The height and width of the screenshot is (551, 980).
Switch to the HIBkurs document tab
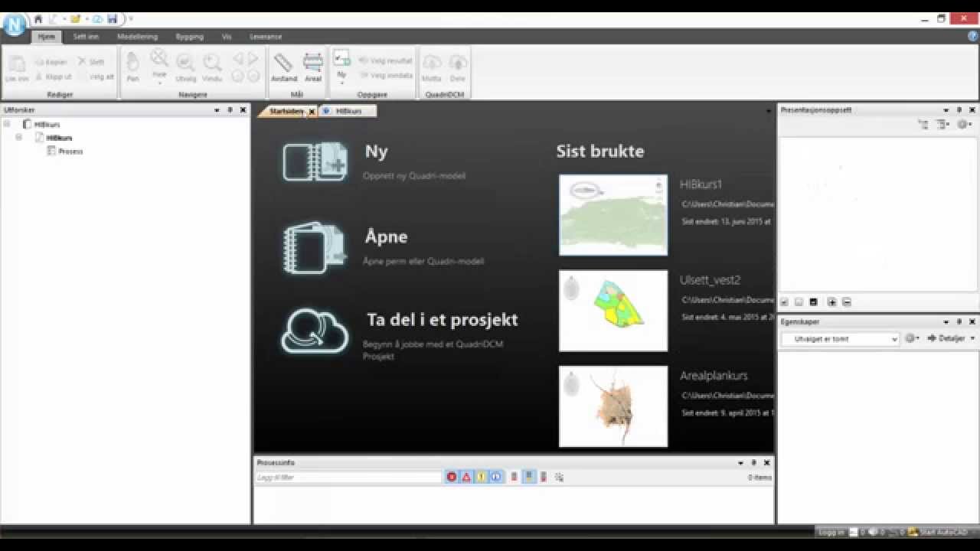point(348,111)
